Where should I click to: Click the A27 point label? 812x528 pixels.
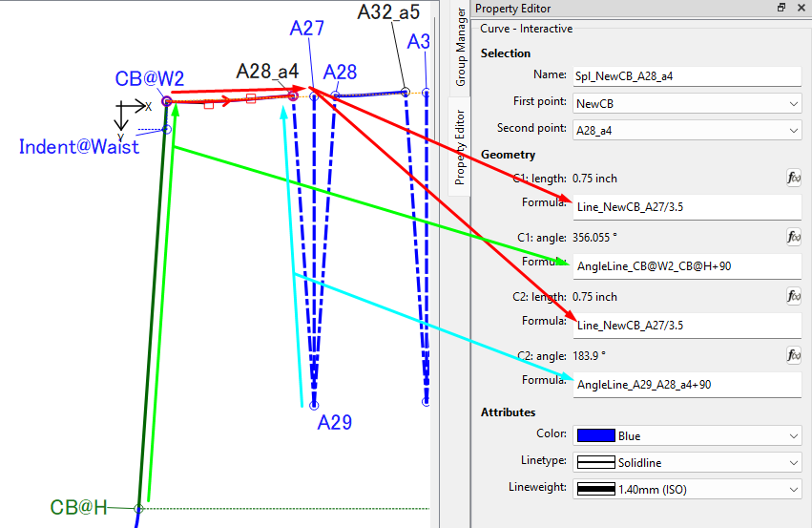point(306,29)
